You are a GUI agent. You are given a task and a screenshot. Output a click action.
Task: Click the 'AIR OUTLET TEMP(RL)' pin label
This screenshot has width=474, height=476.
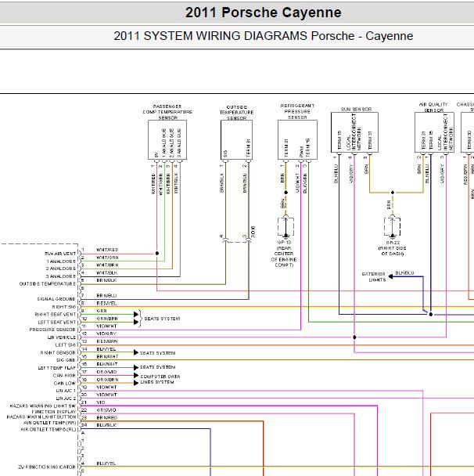click(x=48, y=430)
